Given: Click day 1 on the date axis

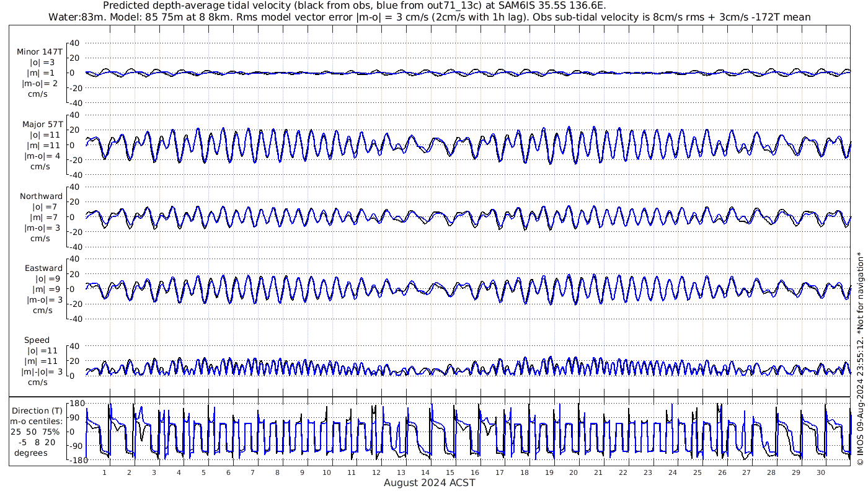Looking at the screenshot, I should [104, 472].
